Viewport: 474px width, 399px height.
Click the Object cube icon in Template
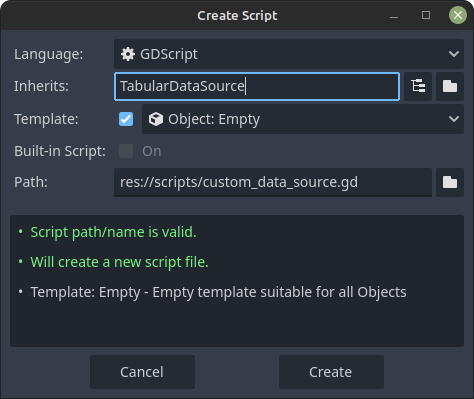click(x=156, y=119)
